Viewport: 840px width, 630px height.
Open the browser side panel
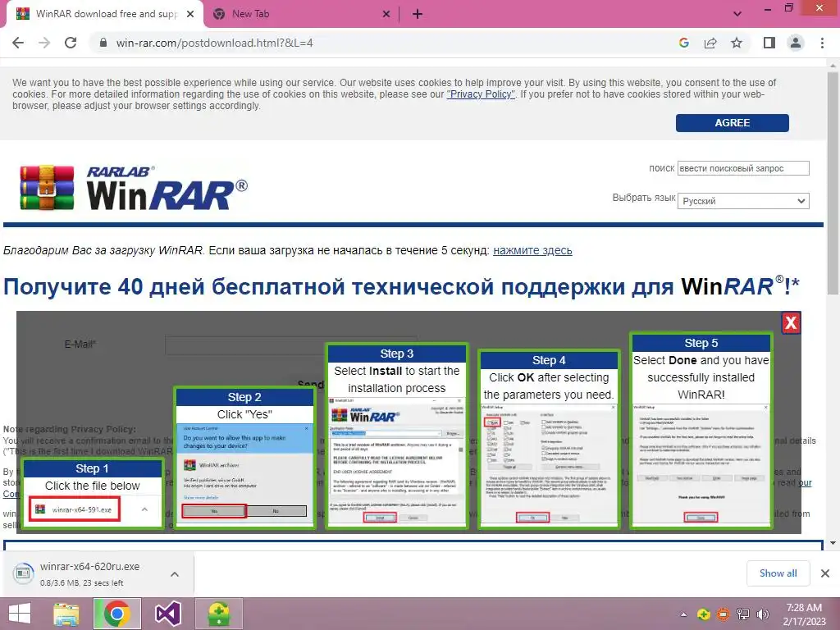click(769, 43)
